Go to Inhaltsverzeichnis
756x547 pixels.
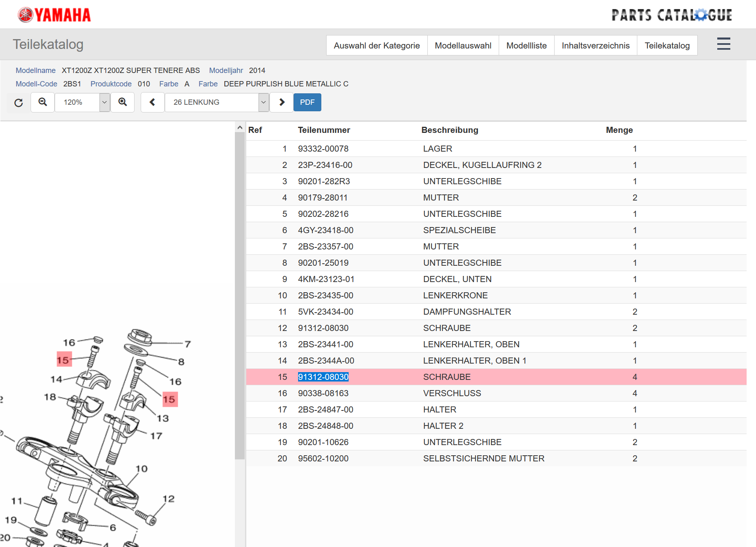pos(595,46)
